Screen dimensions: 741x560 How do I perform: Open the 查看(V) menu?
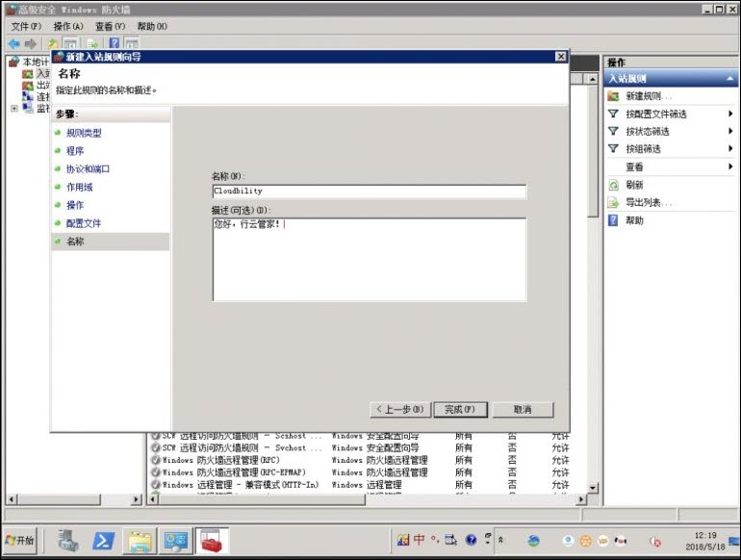[110, 26]
